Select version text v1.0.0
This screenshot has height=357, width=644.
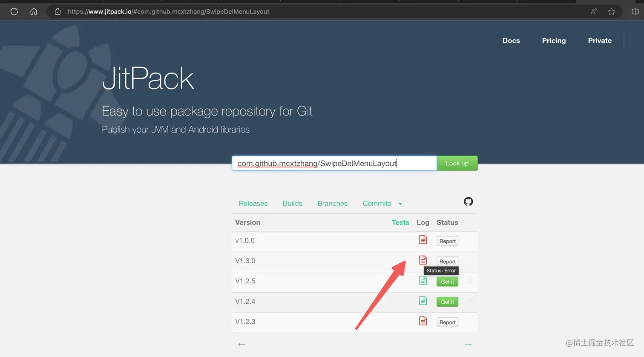click(x=245, y=241)
